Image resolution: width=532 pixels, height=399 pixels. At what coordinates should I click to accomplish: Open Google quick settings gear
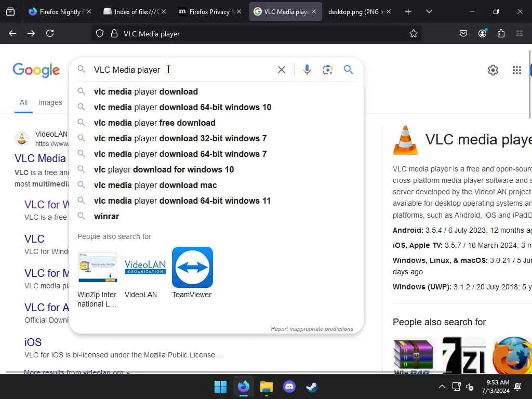493,70
